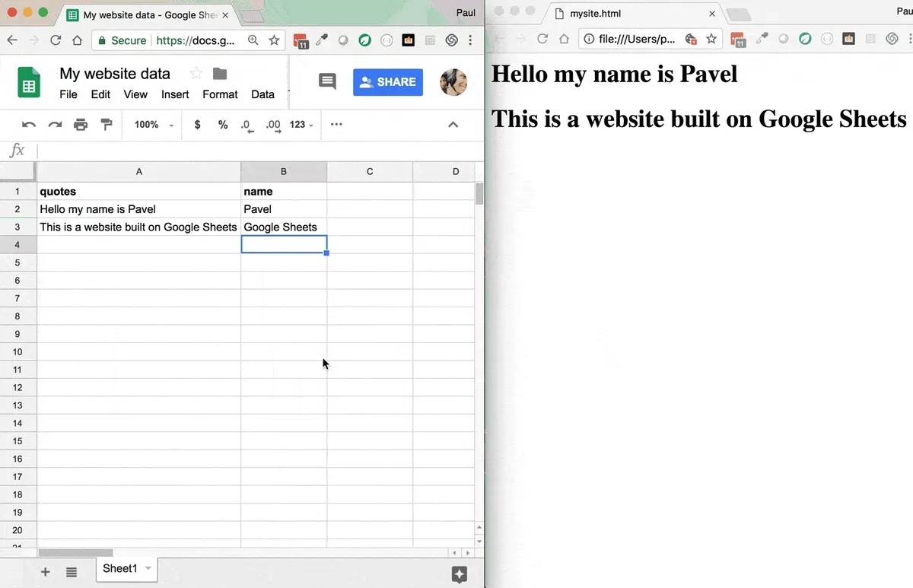Open the all sheets list icon

(72, 572)
